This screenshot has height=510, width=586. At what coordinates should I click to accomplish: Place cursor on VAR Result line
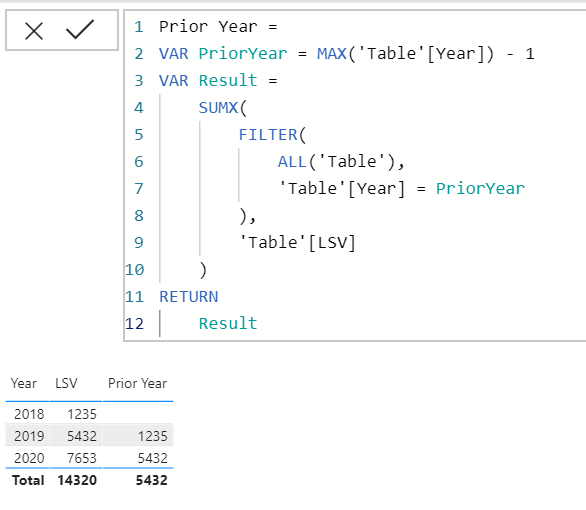[218, 81]
